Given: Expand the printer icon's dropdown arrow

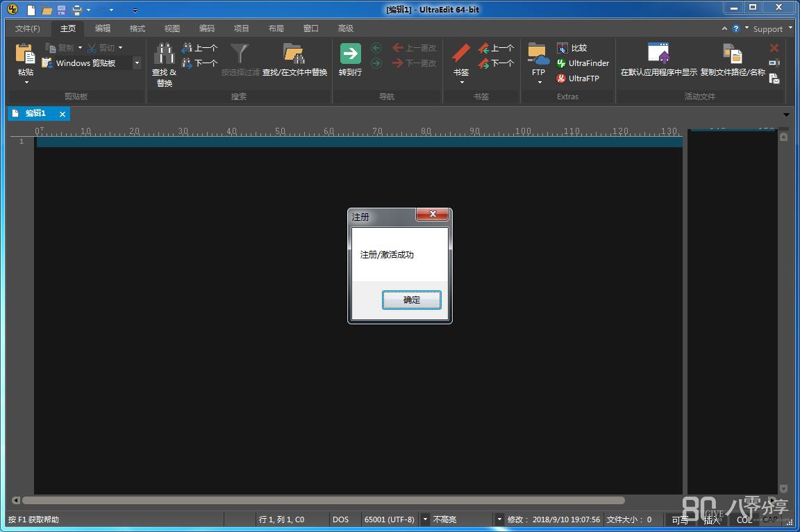Looking at the screenshot, I should 89,10.
